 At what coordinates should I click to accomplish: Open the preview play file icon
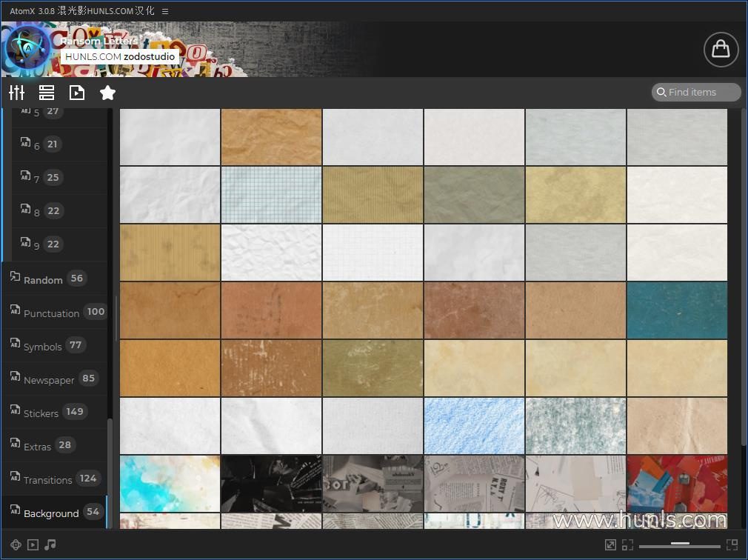77,93
